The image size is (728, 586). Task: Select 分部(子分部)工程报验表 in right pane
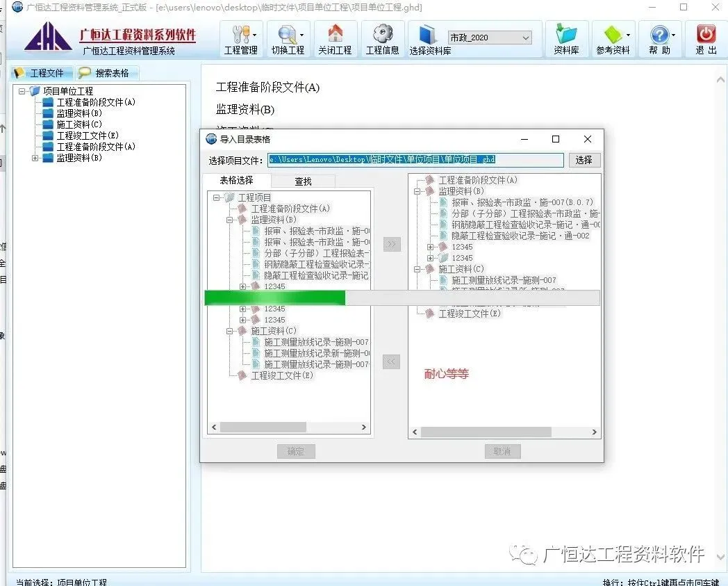click(525, 214)
